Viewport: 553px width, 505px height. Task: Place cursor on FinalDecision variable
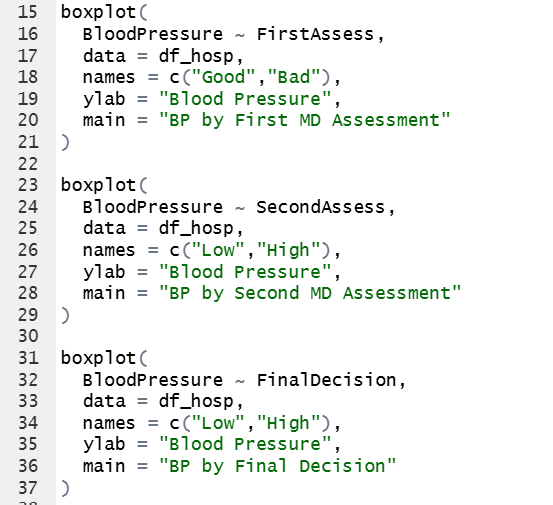[326, 380]
